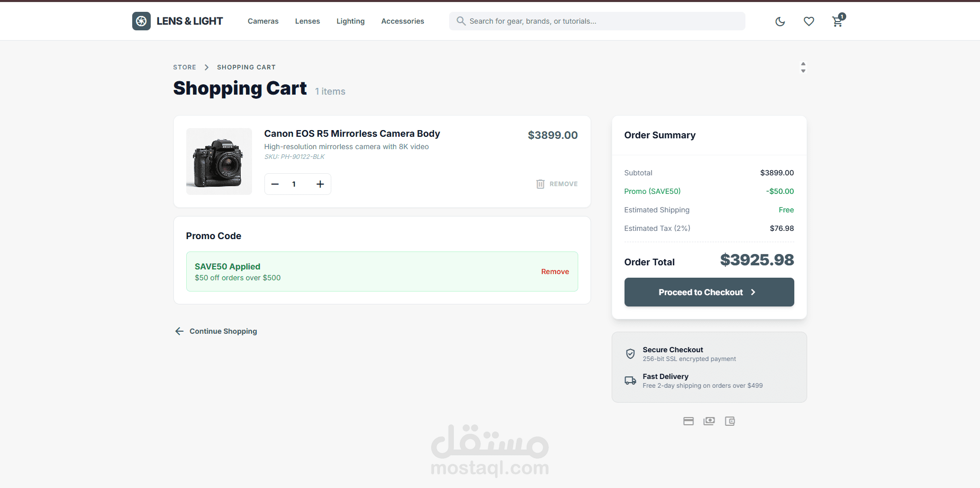Click the Order Total $3925.98 amount
The width and height of the screenshot is (980, 488).
pyautogui.click(x=757, y=260)
